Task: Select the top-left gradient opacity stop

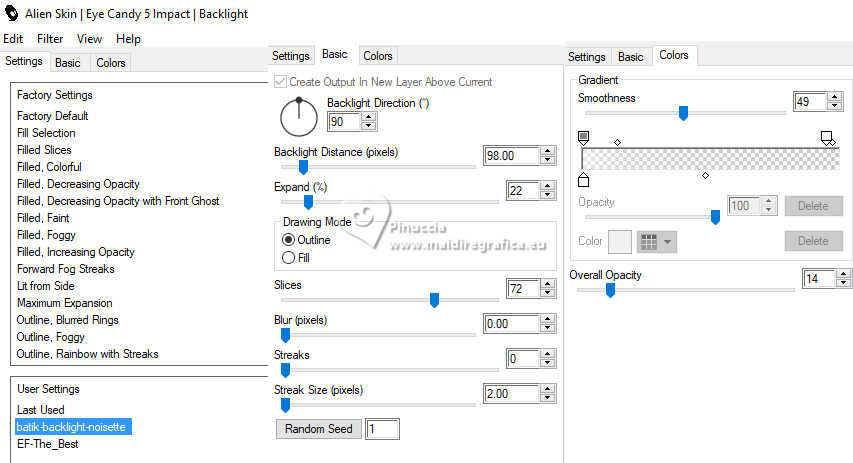Action: click(x=584, y=137)
